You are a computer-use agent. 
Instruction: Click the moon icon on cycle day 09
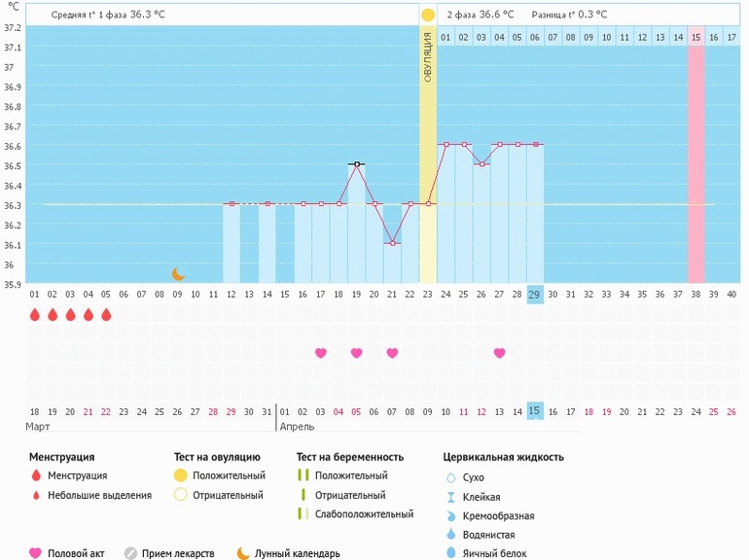tap(178, 274)
